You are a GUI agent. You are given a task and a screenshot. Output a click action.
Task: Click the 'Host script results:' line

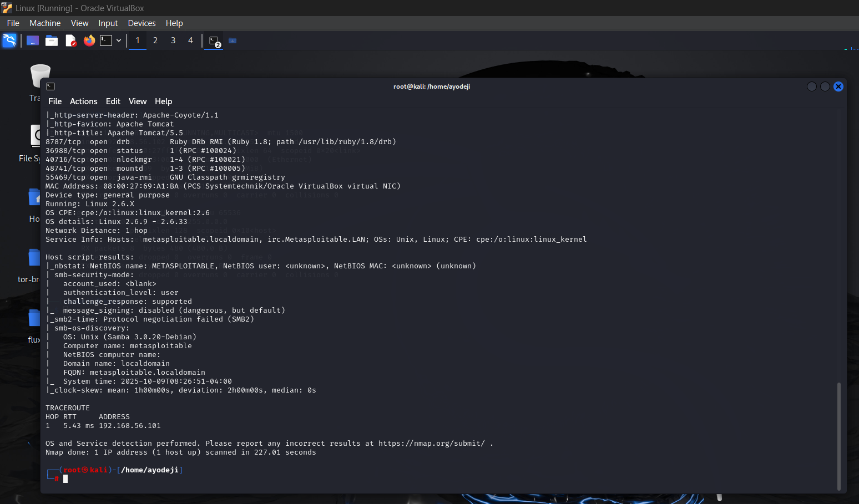(x=90, y=257)
